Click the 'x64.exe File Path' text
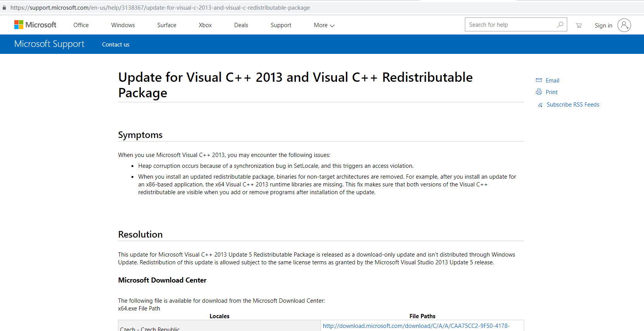 coord(139,309)
